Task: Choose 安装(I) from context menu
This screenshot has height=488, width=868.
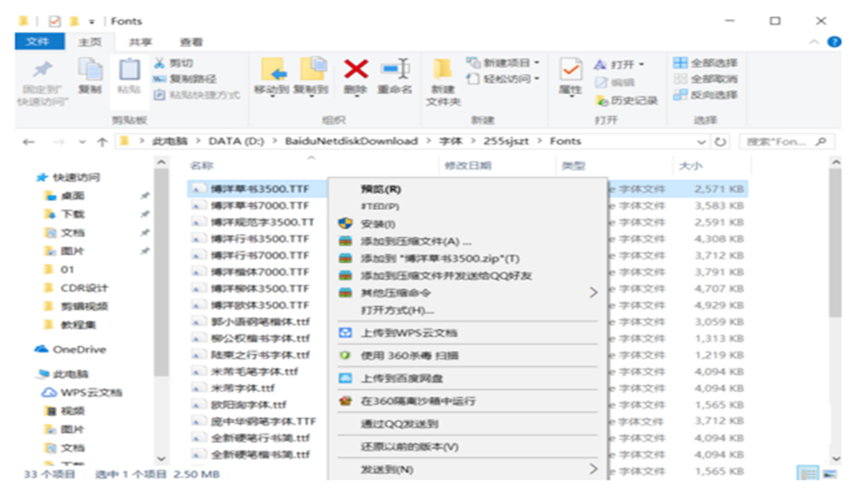Action: (378, 224)
